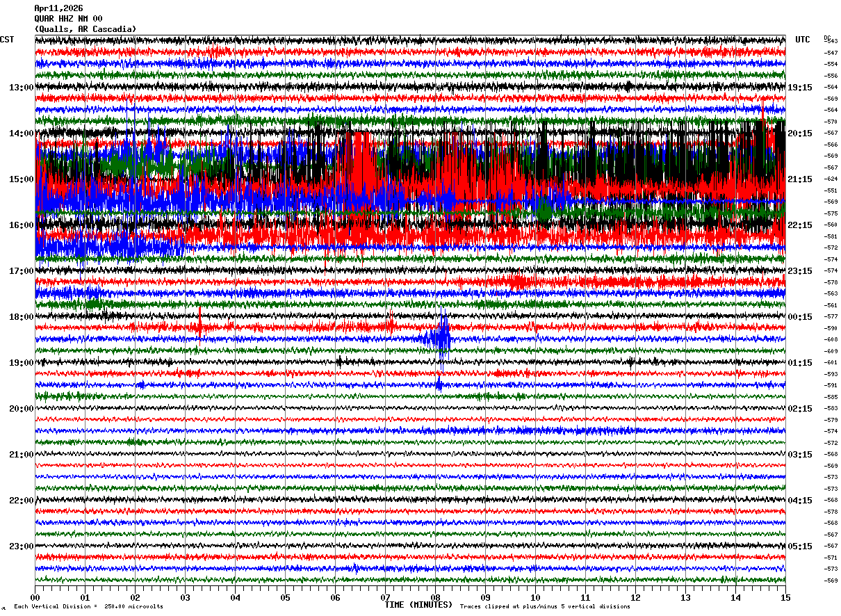The width and height of the screenshot is (841, 616).
Task: Click minute "09" on the bottom time axis
Action: [485, 597]
